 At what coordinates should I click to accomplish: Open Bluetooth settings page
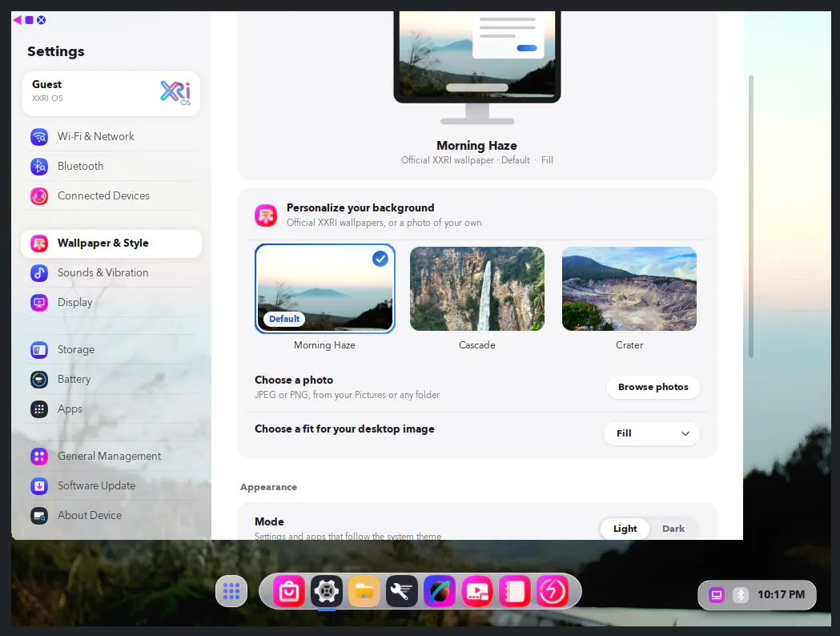pyautogui.click(x=111, y=166)
